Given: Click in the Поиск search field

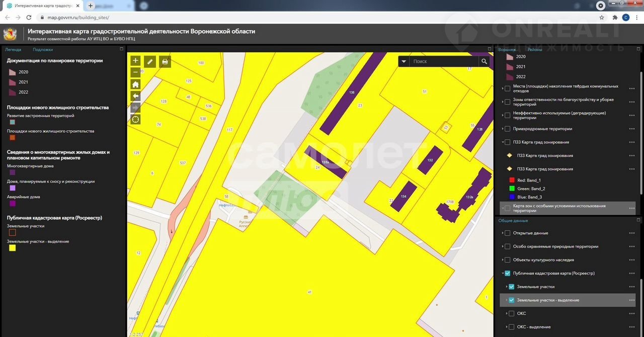Looking at the screenshot, I should point(443,61).
